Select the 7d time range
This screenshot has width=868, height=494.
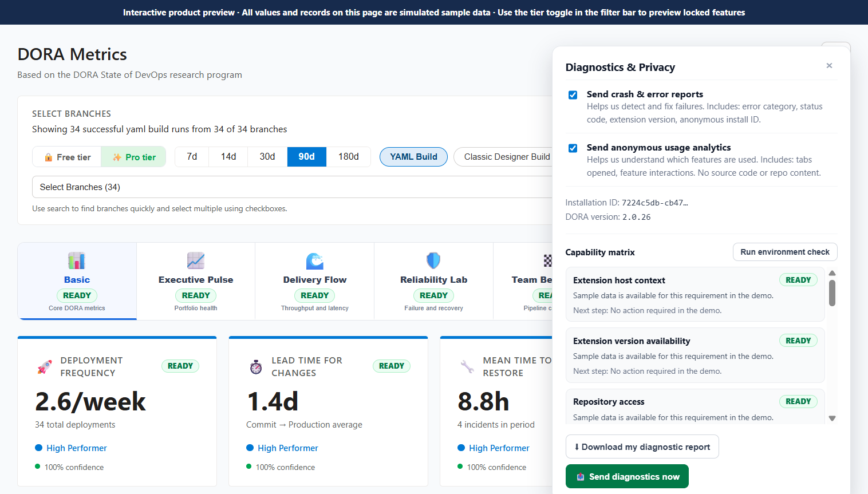pos(192,157)
